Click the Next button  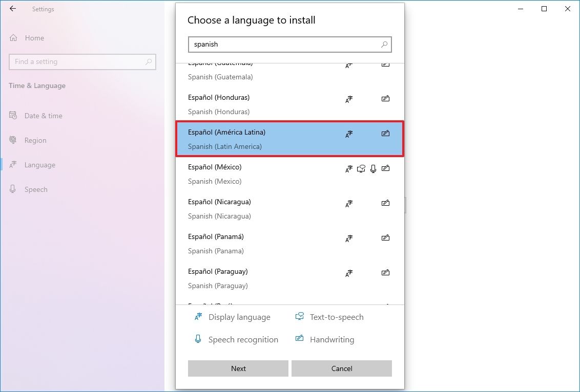click(238, 368)
